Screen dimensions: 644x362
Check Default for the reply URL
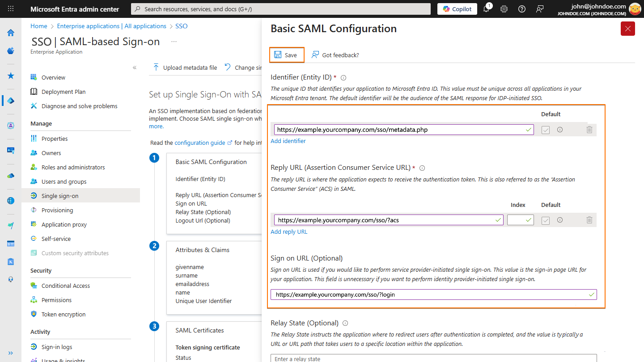click(545, 220)
